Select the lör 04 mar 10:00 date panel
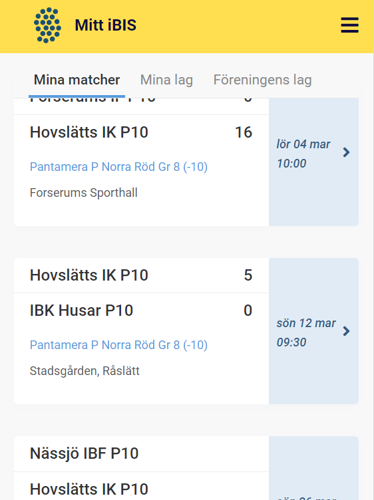The image size is (374, 500). [314, 162]
